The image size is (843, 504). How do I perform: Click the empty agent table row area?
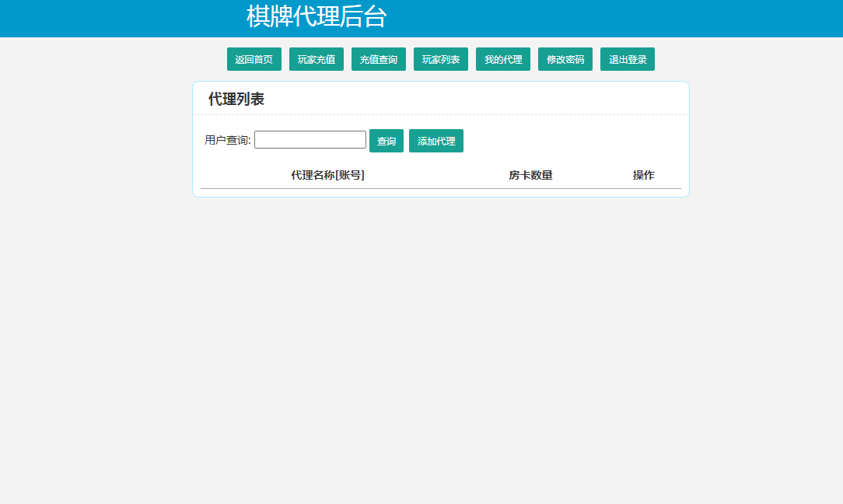pos(440,189)
